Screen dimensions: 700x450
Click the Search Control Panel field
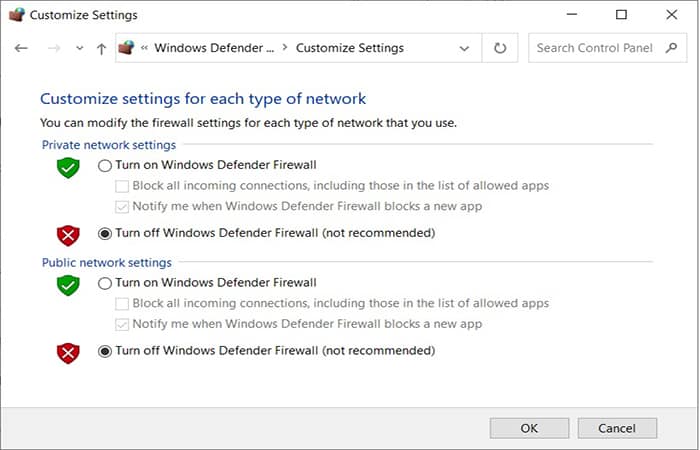pos(608,48)
